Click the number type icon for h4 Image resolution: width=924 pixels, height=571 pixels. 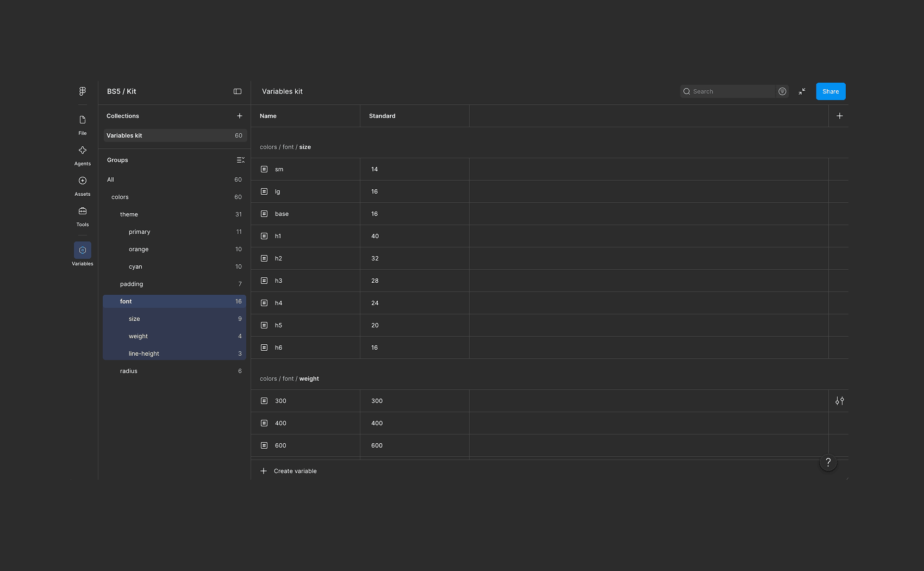tap(264, 303)
